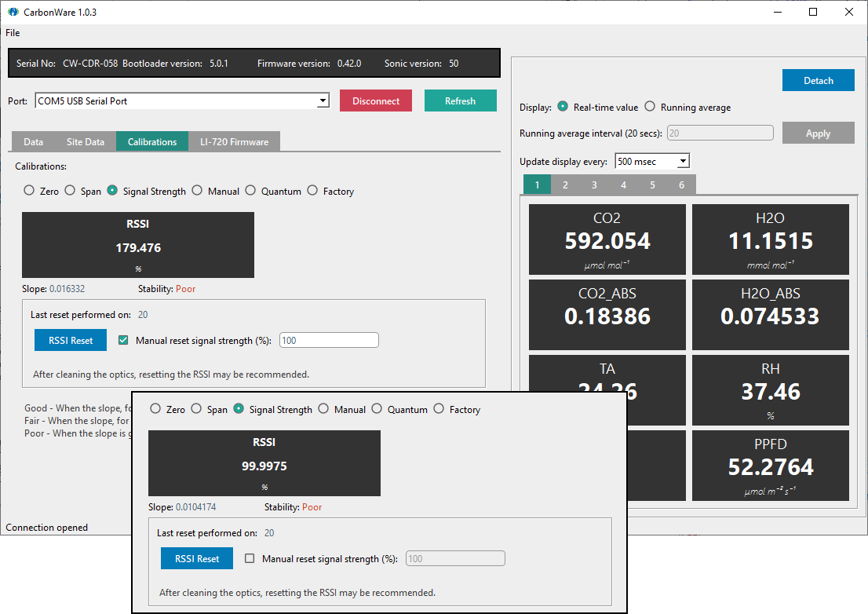Image resolution: width=868 pixels, height=614 pixels.
Task: Select Factory radio in the overlay panel
Action: 439,408
